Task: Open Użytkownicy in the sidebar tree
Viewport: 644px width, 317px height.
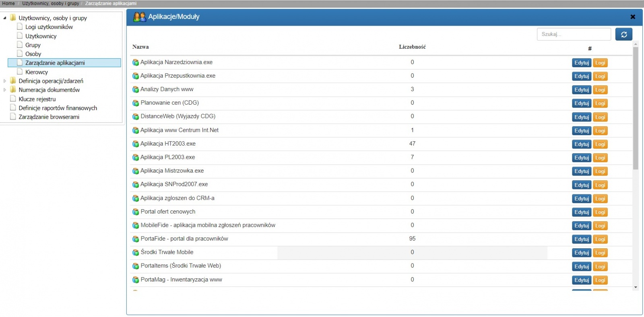Action: (x=41, y=36)
